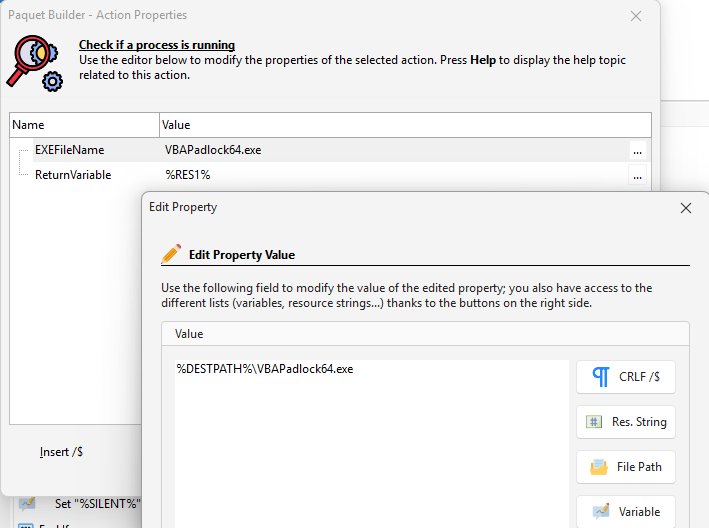Image resolution: width=709 pixels, height=528 pixels.
Task: Open the Res. String list button
Action: point(626,422)
